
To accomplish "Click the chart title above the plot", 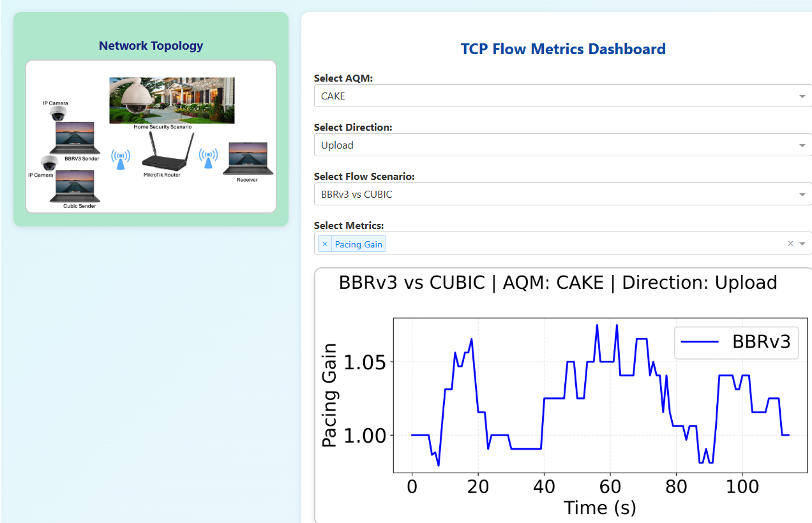I will (558, 283).
